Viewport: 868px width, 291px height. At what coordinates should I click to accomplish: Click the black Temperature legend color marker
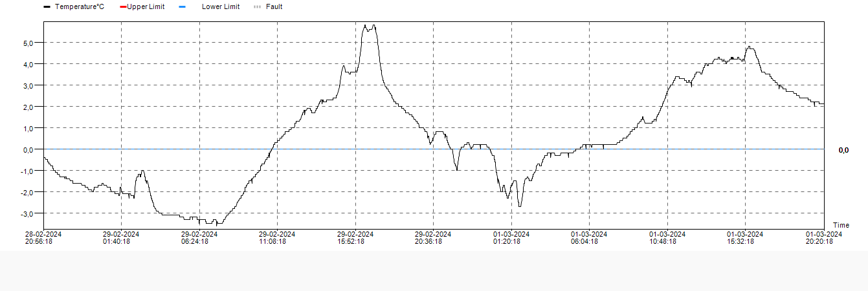[x=47, y=7]
